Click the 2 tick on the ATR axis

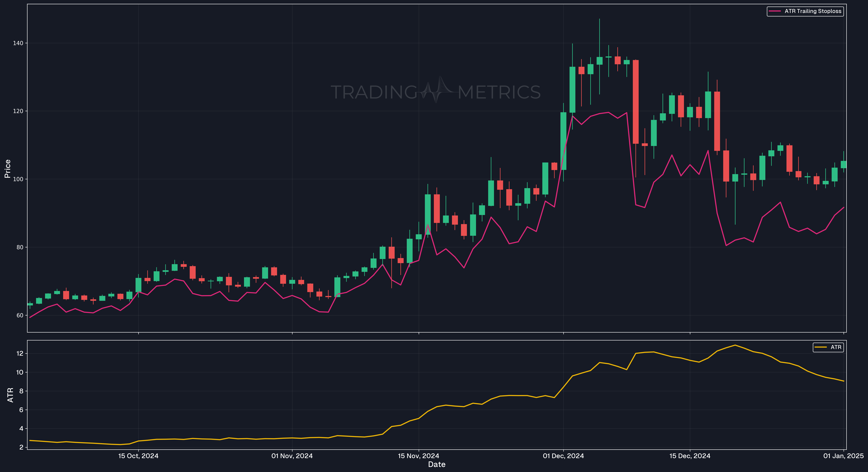click(x=21, y=447)
